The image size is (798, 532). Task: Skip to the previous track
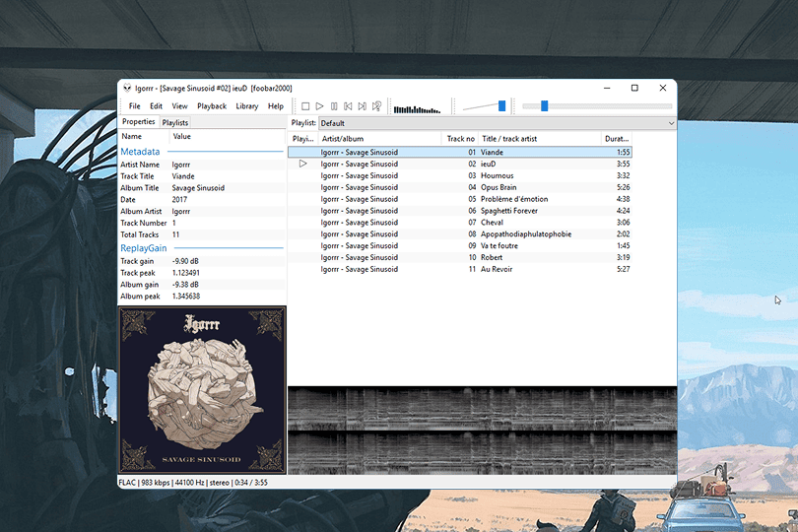tap(348, 106)
